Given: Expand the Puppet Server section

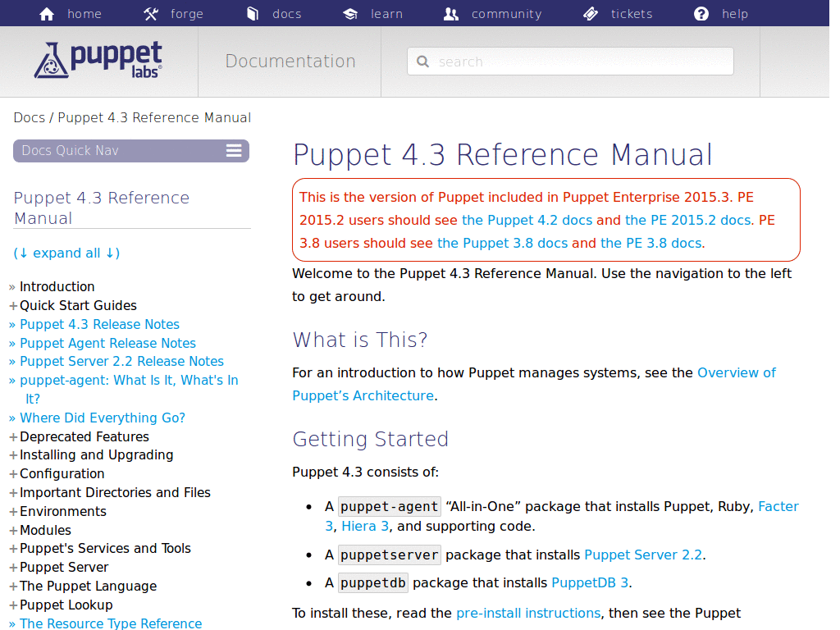Looking at the screenshot, I should pos(59,567).
